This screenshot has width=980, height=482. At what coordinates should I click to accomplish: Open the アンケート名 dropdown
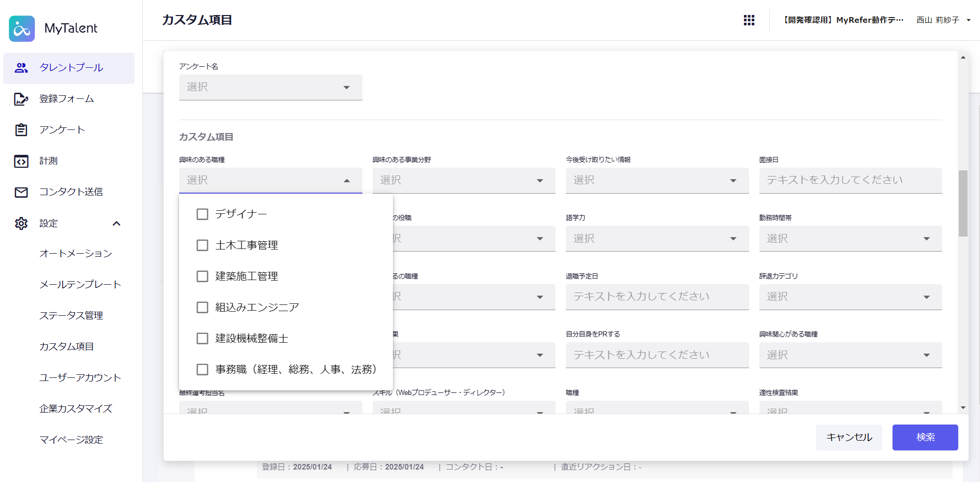click(x=270, y=87)
